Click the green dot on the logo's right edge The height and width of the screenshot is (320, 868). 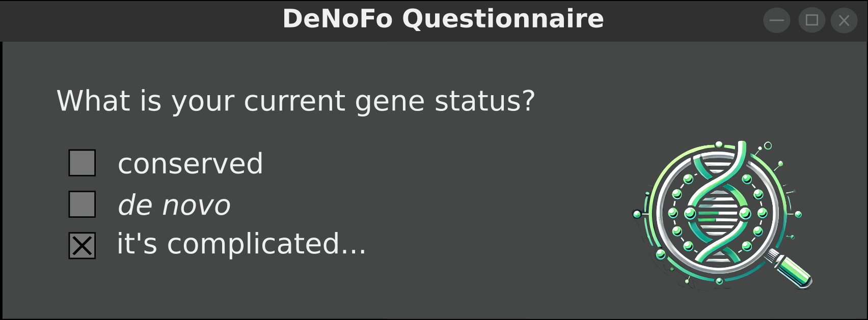pos(798,214)
